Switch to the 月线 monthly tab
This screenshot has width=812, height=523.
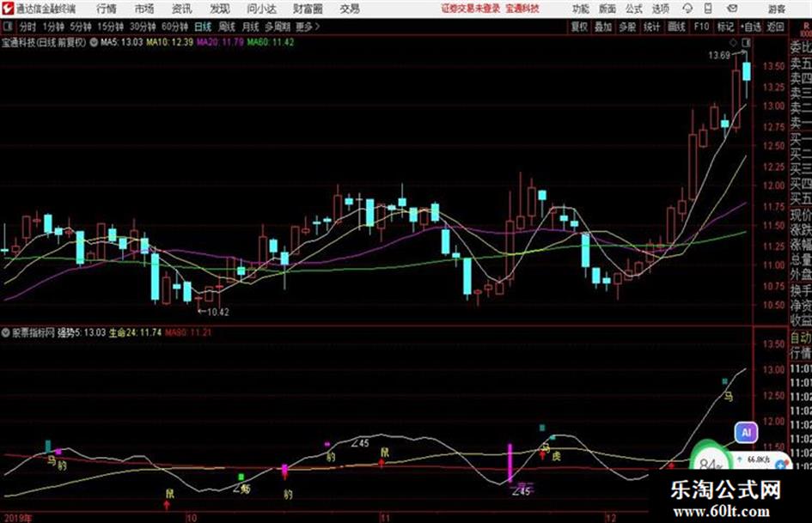point(251,27)
